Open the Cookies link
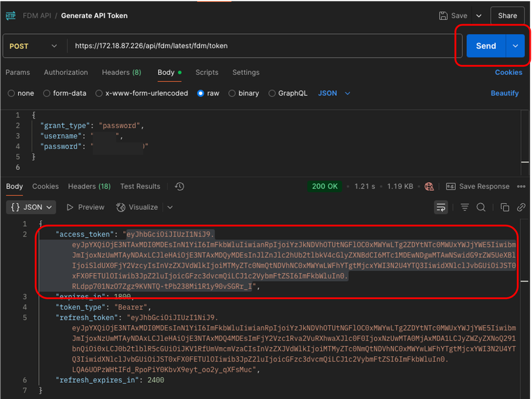532x399 pixels. pyautogui.click(x=508, y=72)
